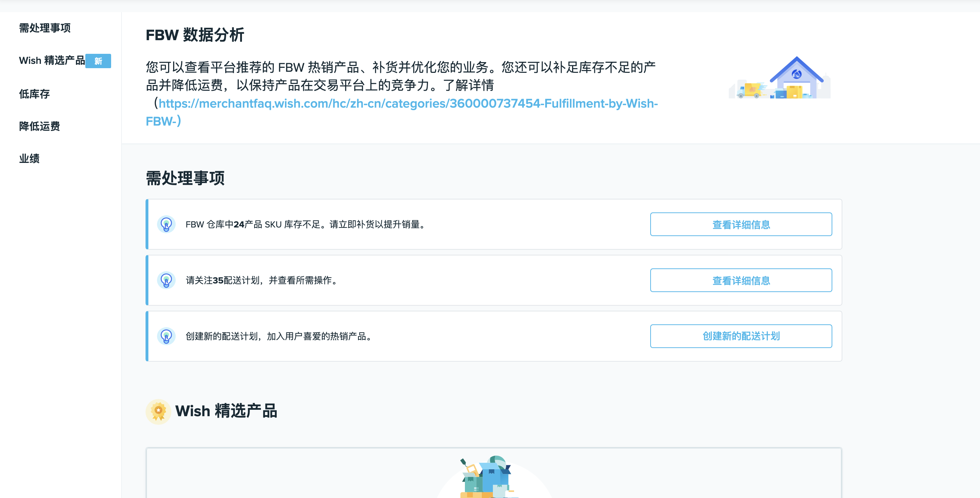Click the product boxes illustration at bottom
This screenshot has height=498, width=980.
(x=487, y=477)
